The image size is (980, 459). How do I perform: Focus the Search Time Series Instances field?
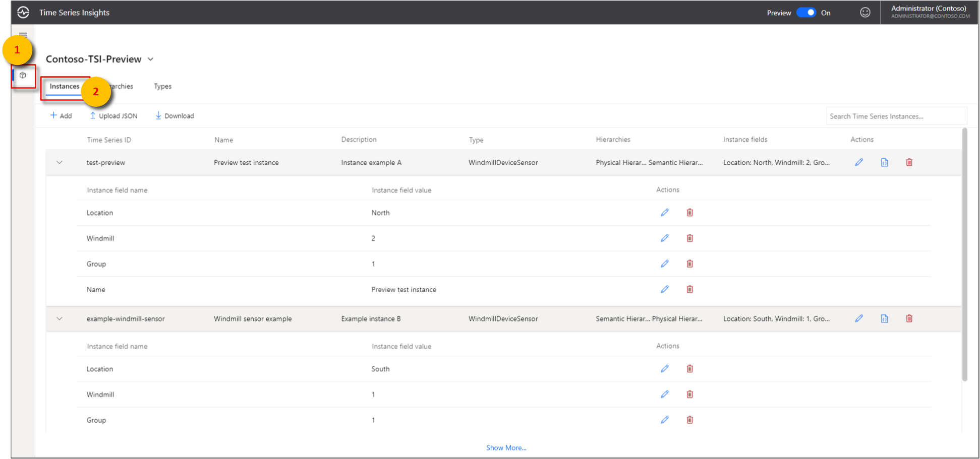[896, 116]
